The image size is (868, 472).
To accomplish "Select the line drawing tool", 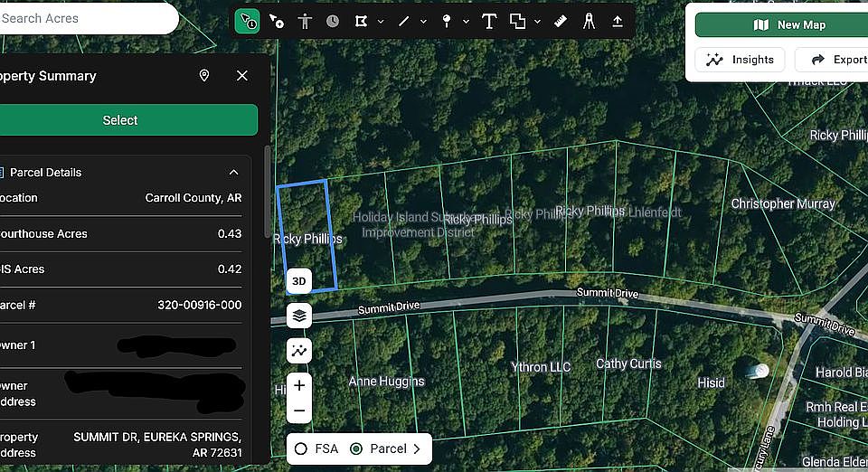I will pyautogui.click(x=403, y=22).
